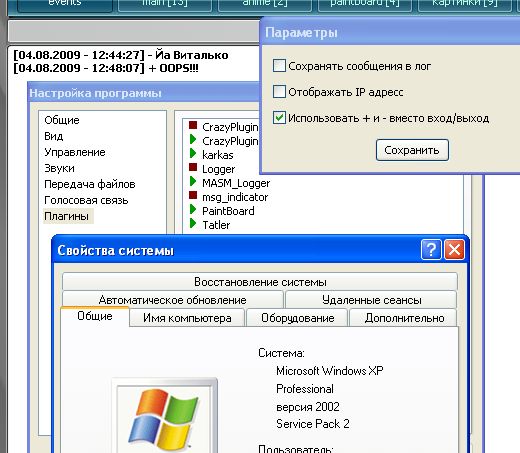The width and height of the screenshot is (520, 453).
Task: Select Звуки settings category
Action: click(59, 168)
